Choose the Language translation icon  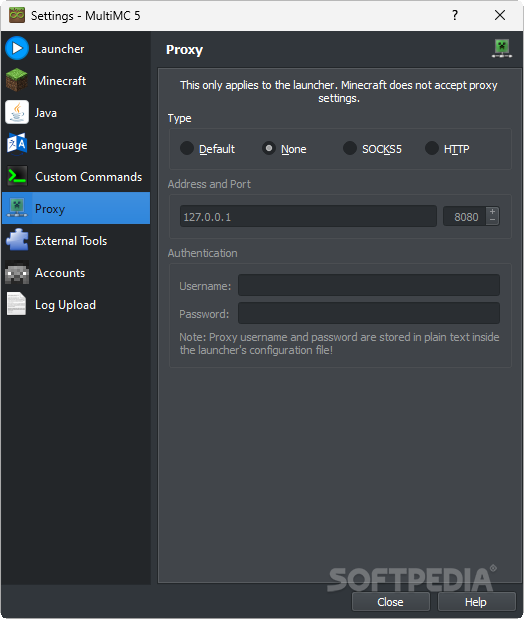click(x=17, y=144)
